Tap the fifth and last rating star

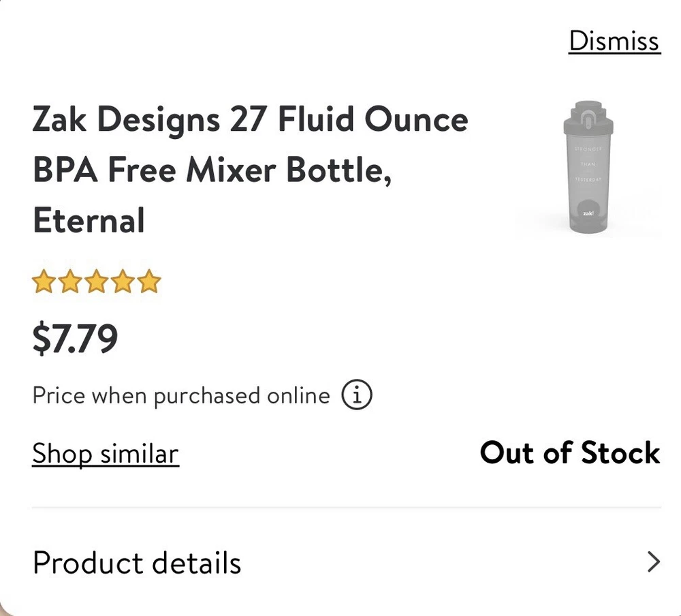pos(149,281)
